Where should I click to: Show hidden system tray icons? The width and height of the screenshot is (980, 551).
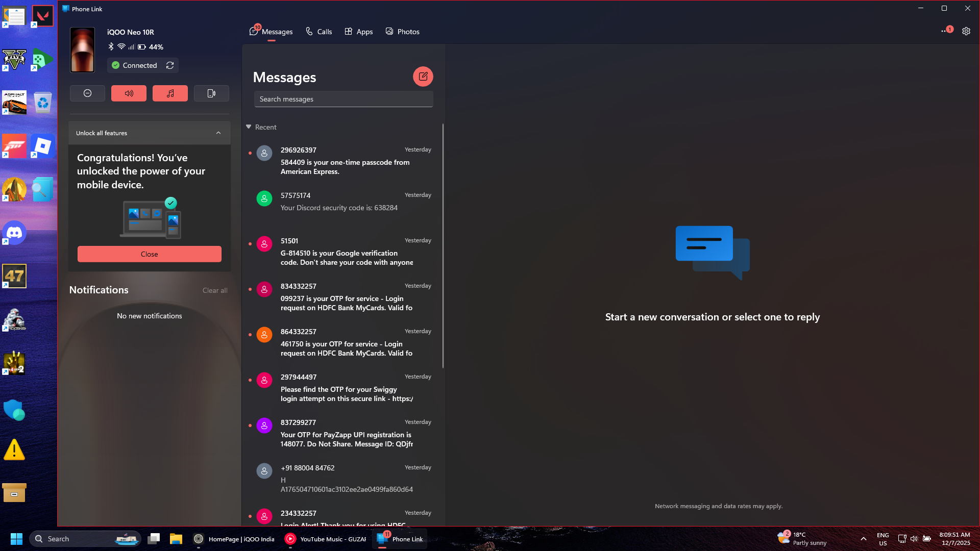tap(863, 539)
